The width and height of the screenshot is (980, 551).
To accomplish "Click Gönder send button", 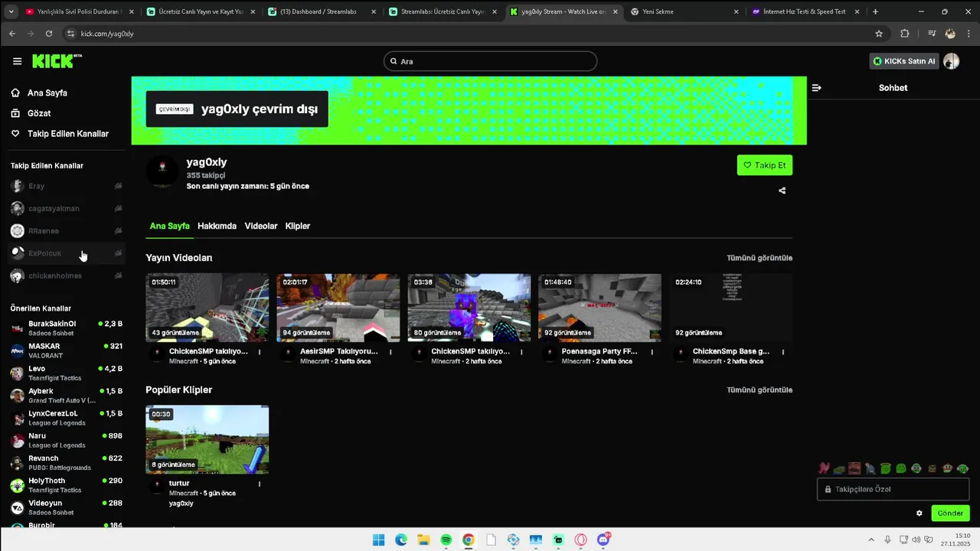I will coord(950,514).
